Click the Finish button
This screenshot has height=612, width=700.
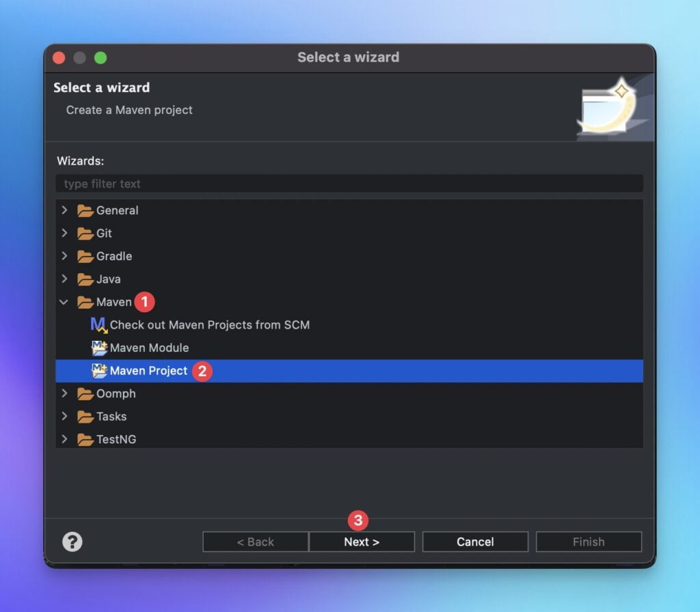pyautogui.click(x=589, y=542)
